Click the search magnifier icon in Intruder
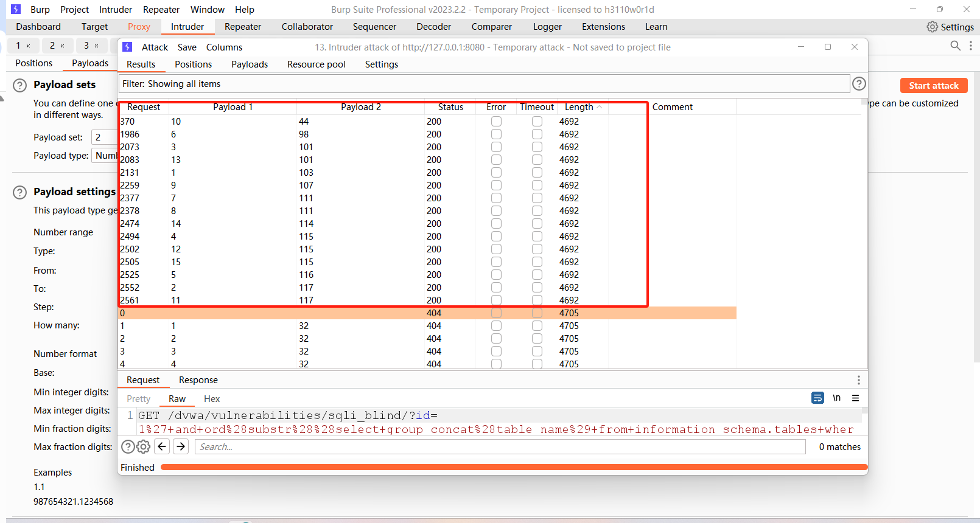 [956, 46]
